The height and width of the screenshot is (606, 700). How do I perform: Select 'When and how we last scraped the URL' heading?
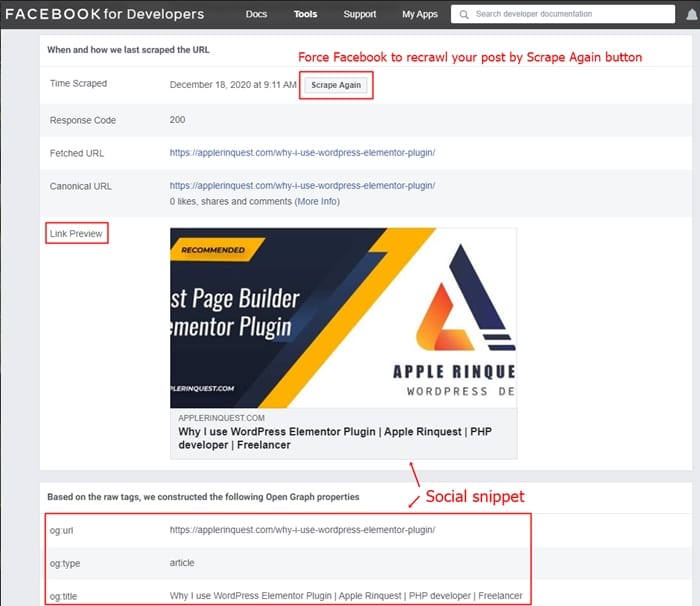[x=128, y=50]
